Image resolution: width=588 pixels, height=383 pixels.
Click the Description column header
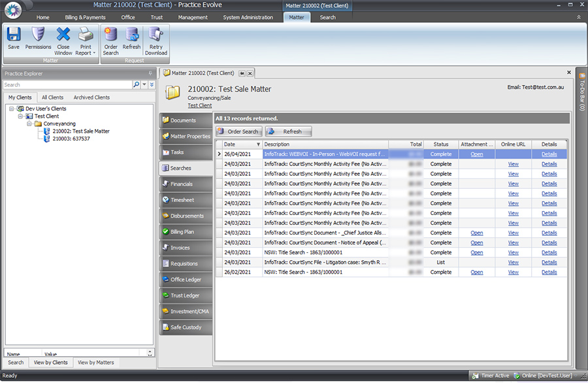(325, 144)
